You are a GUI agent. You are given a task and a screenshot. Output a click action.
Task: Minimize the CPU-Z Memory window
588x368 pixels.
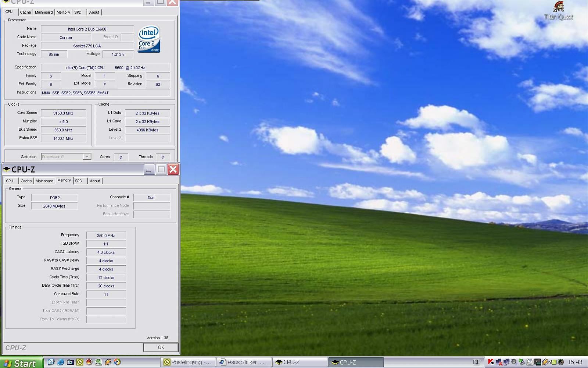(x=149, y=169)
